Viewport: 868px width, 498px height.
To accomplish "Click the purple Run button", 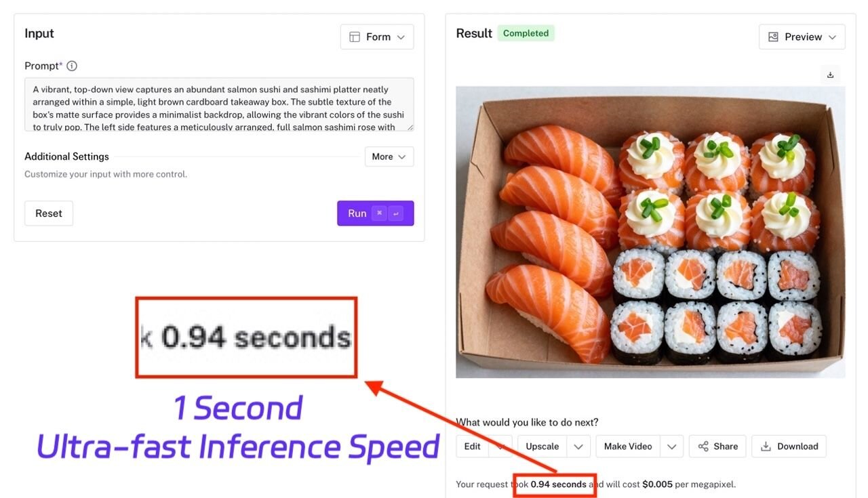I will click(376, 213).
